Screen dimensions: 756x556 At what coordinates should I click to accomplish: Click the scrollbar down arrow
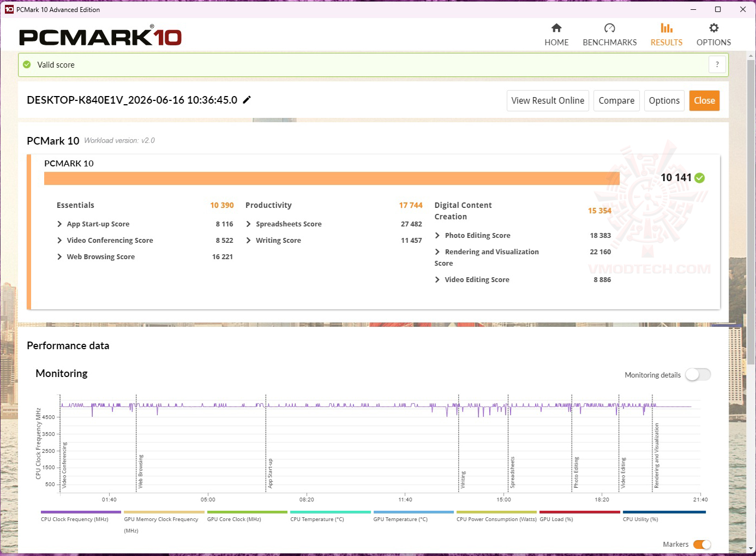coord(751,548)
